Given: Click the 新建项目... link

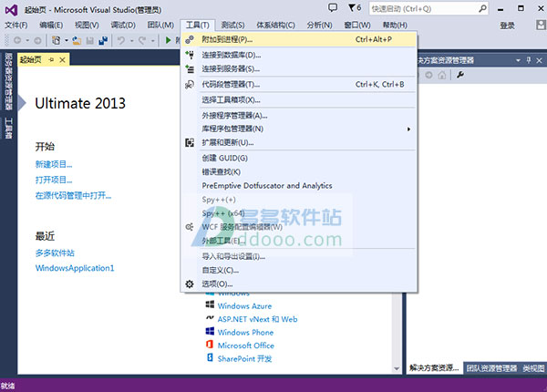Looking at the screenshot, I should coord(54,164).
